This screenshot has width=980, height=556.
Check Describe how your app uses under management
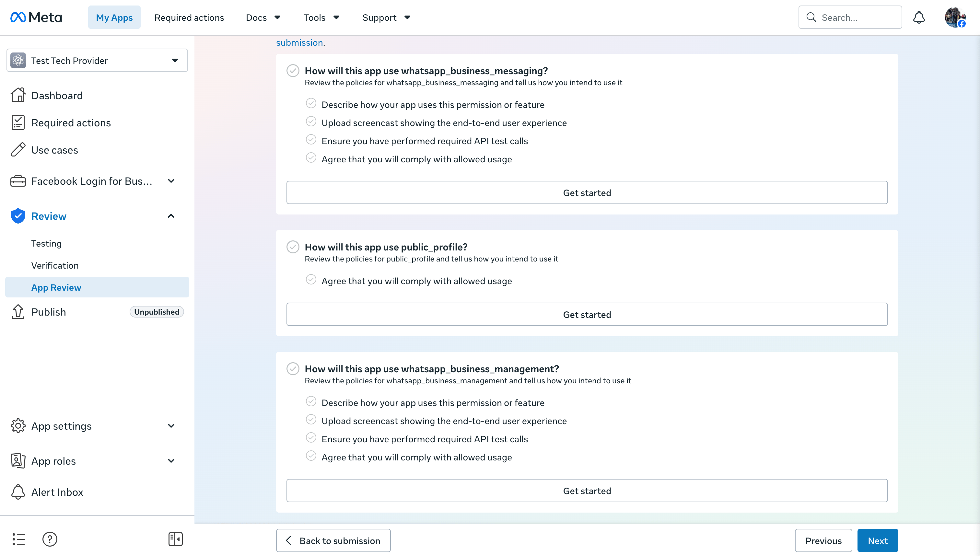[311, 401]
